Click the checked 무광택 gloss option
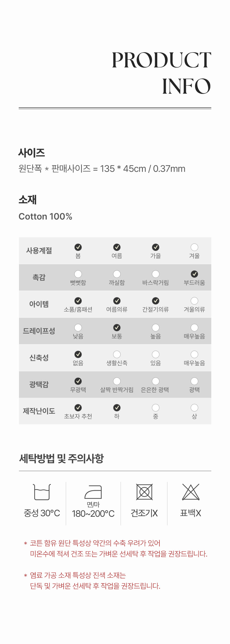The width and height of the screenshot is (230, 644). pyautogui.click(x=78, y=381)
